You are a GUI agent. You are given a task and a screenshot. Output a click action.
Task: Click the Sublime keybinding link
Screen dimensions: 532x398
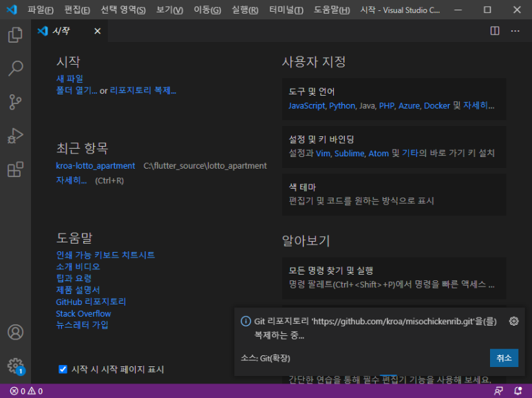click(x=350, y=154)
